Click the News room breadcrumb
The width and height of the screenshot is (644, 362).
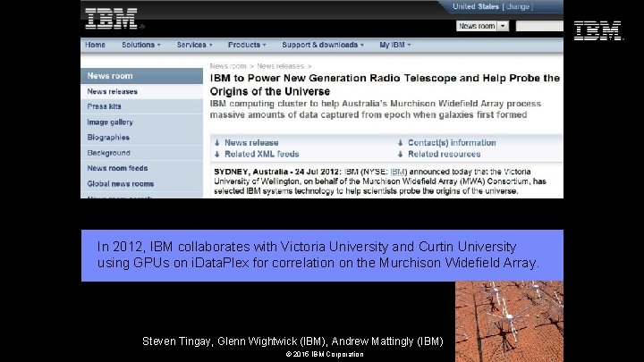[x=228, y=66]
